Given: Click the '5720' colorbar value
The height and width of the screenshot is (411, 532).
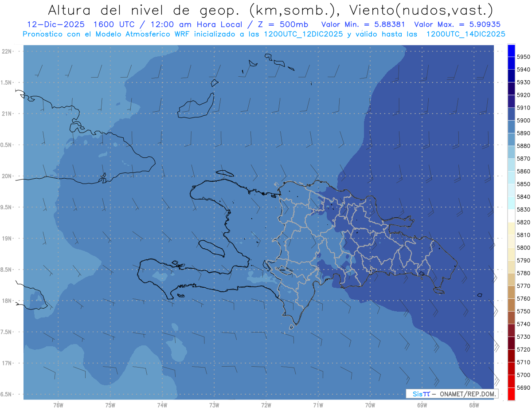Looking at the screenshot, I should [524, 349].
